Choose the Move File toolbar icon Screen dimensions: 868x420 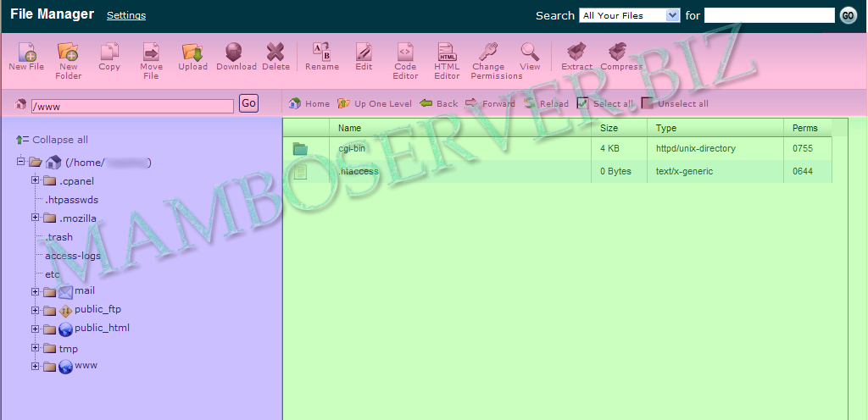[151, 61]
